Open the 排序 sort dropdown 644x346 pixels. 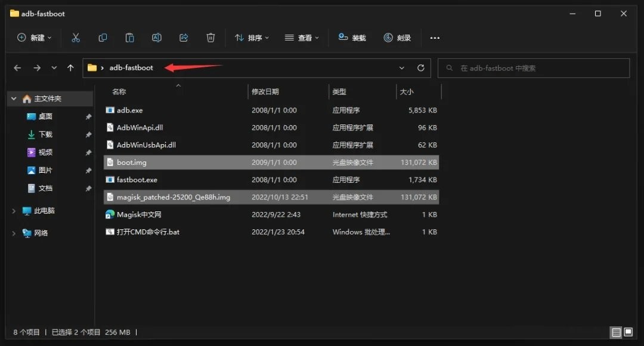tap(252, 38)
